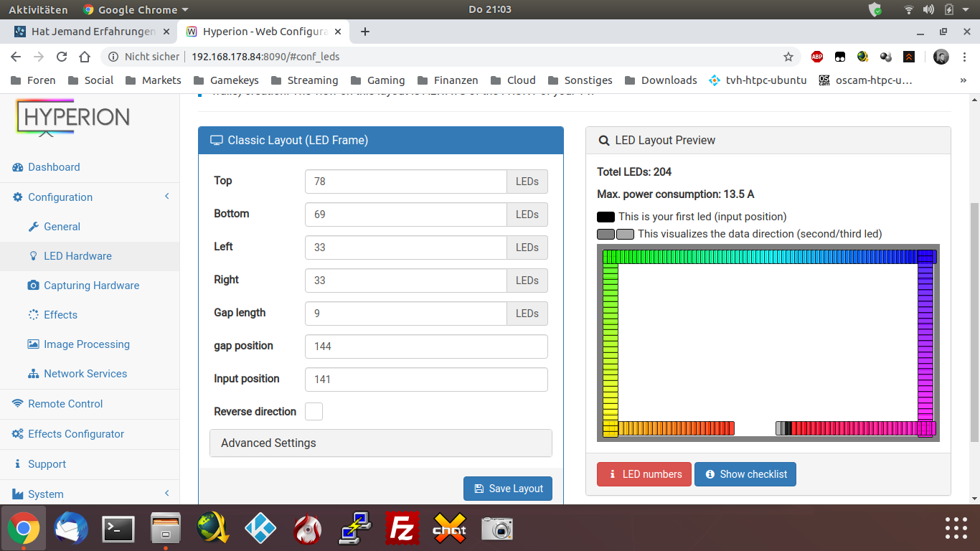Open the Thunderbird mail dock icon
Viewport: 980px width, 551px height.
[x=70, y=529]
